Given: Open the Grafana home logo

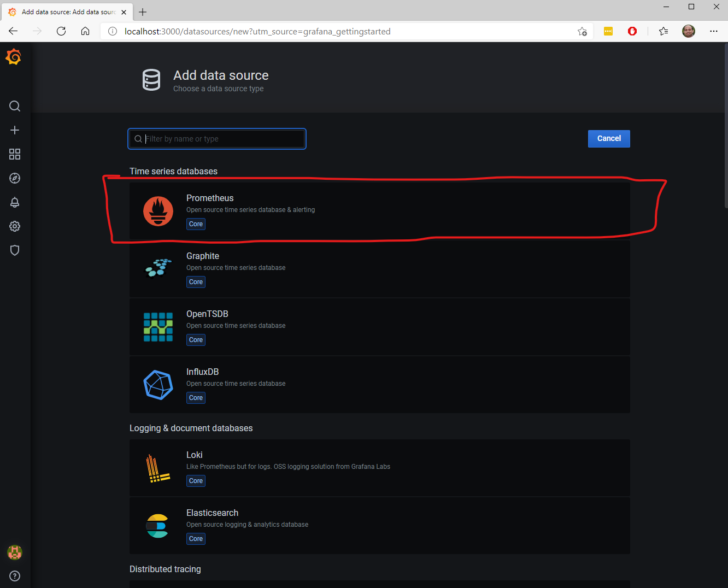Looking at the screenshot, I should [x=14, y=57].
